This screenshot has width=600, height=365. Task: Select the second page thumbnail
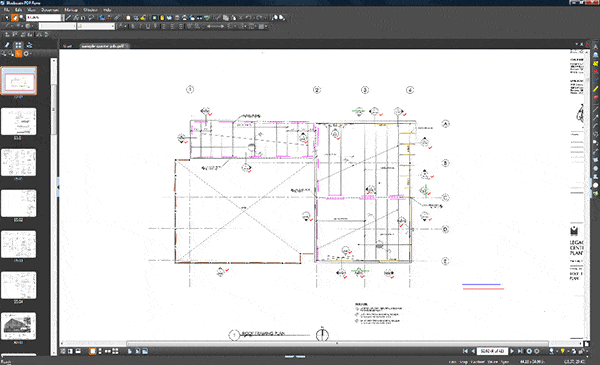click(18, 122)
